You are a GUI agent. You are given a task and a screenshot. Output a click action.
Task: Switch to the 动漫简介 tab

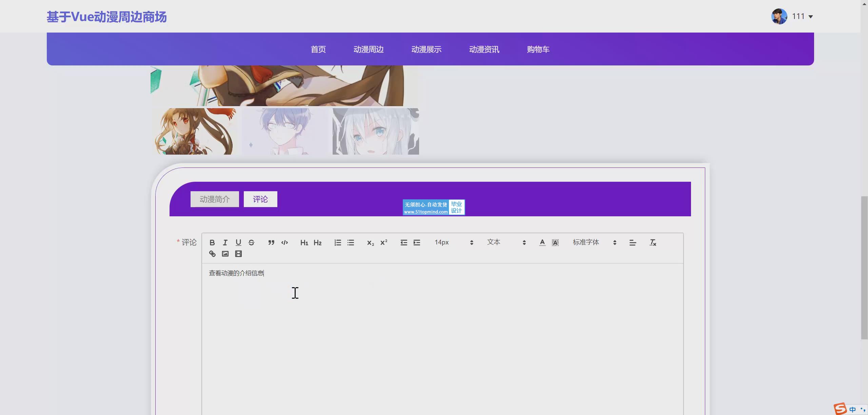coord(215,199)
